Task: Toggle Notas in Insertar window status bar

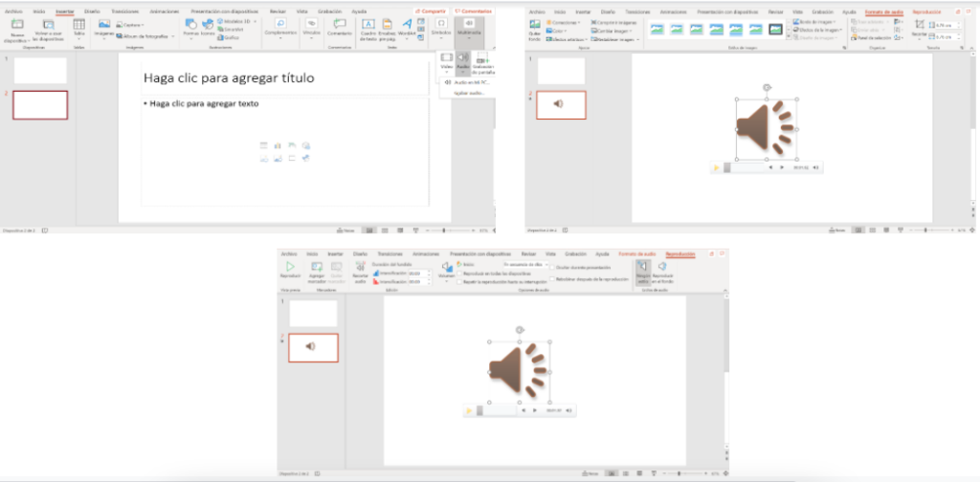Action: click(345, 230)
